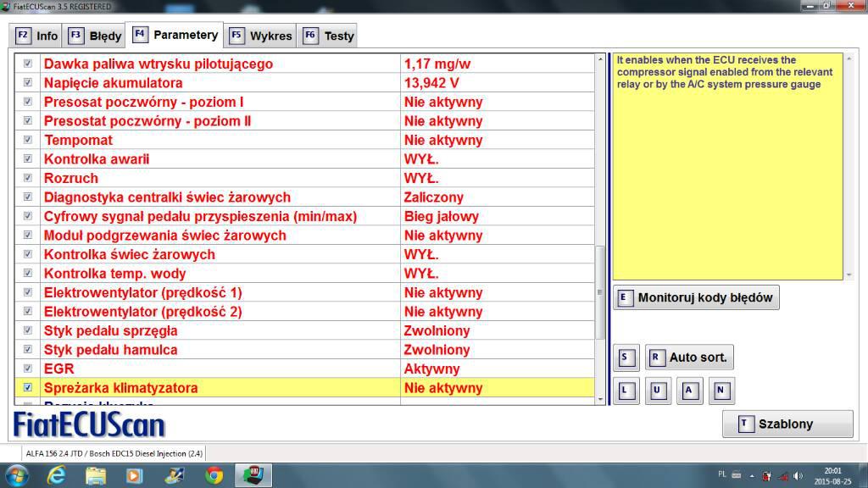Toggle Kontrolka temp. wody checkbox

tap(28, 274)
